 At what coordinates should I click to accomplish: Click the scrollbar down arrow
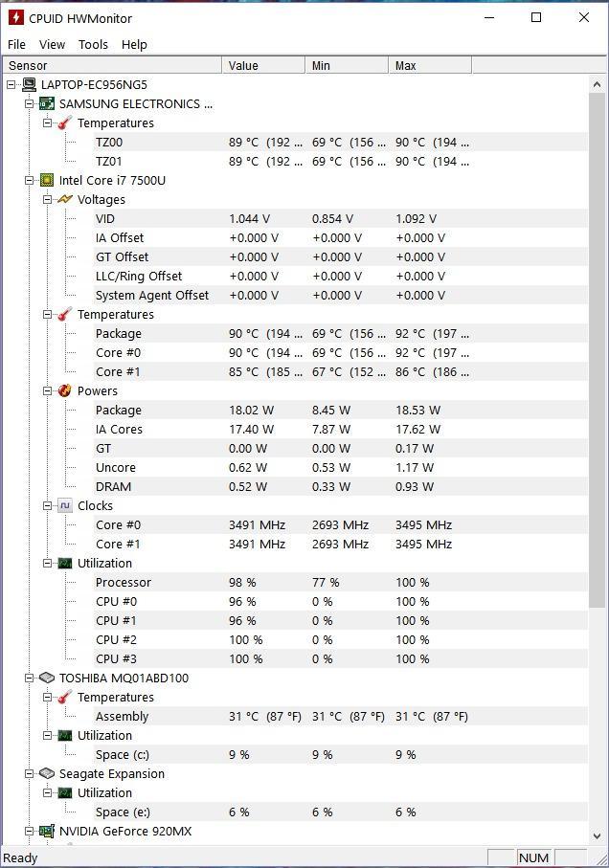point(597,835)
